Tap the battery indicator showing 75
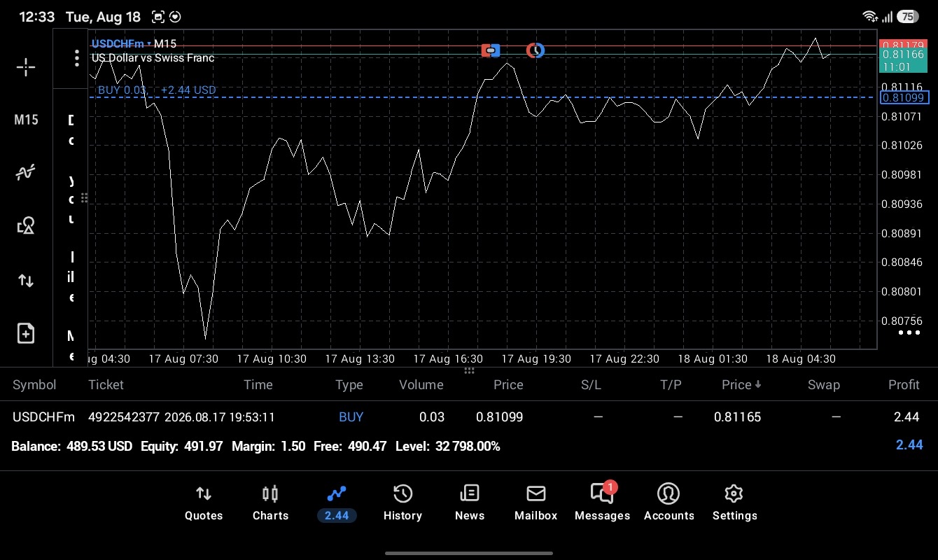Viewport: 938px width, 560px height. 908,16
